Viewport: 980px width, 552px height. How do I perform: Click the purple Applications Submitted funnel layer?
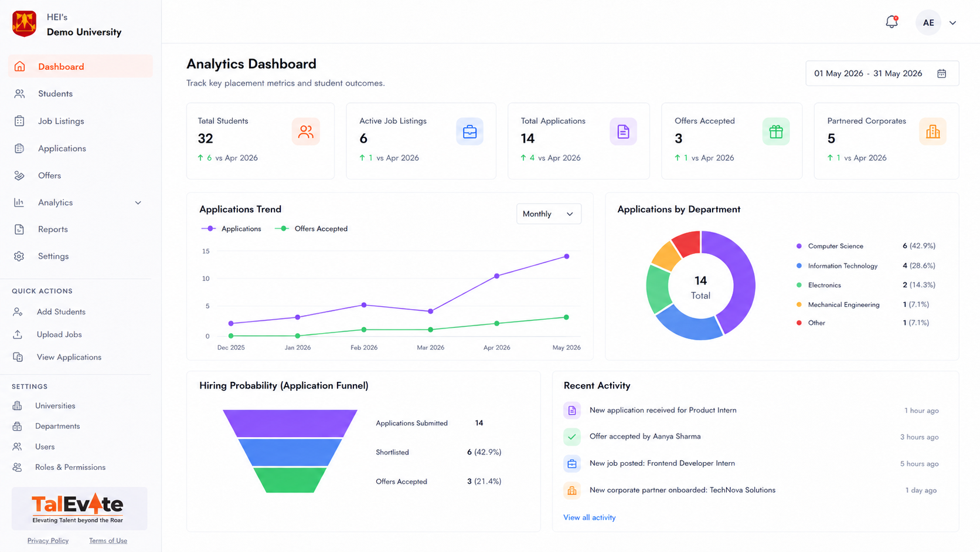click(x=290, y=423)
